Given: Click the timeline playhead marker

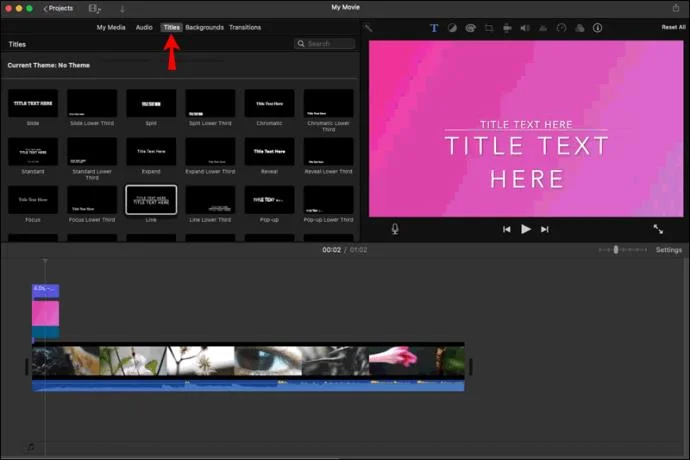Looking at the screenshot, I should click(45, 261).
